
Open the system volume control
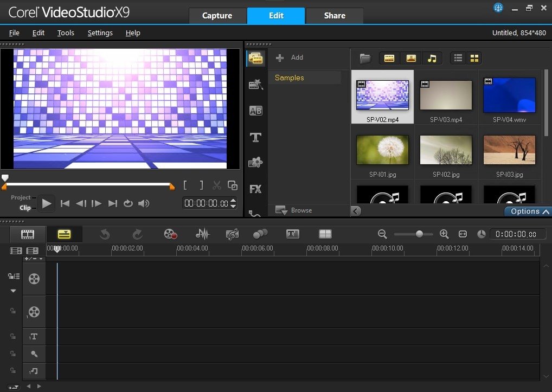[144, 203]
